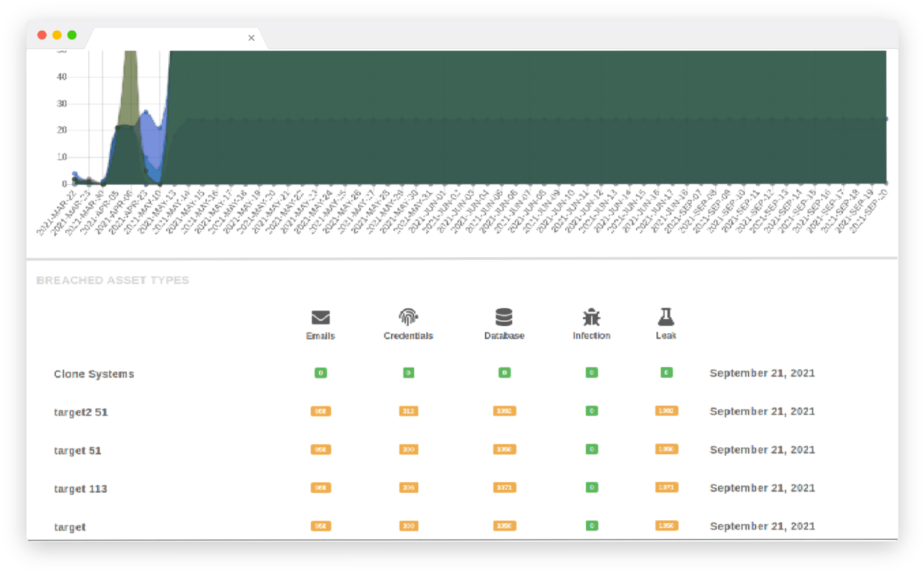Select the target 113 row name
The width and height of the screenshot is (924, 579).
80,489
